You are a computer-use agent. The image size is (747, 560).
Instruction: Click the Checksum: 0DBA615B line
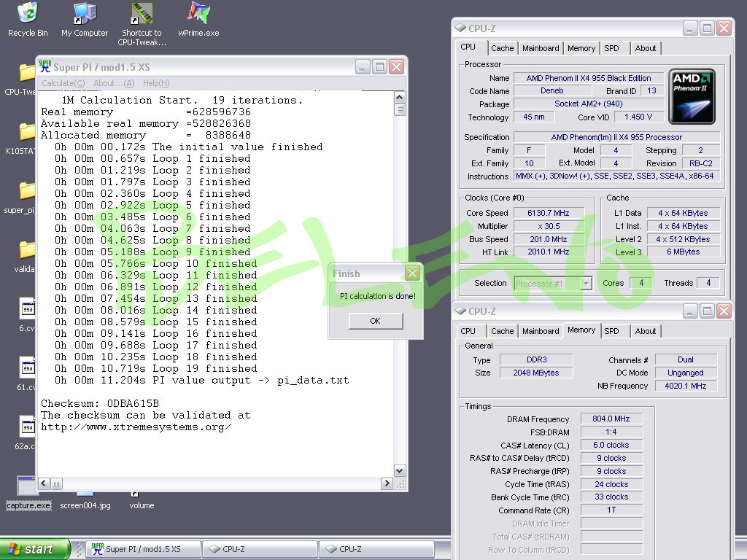coord(99,403)
